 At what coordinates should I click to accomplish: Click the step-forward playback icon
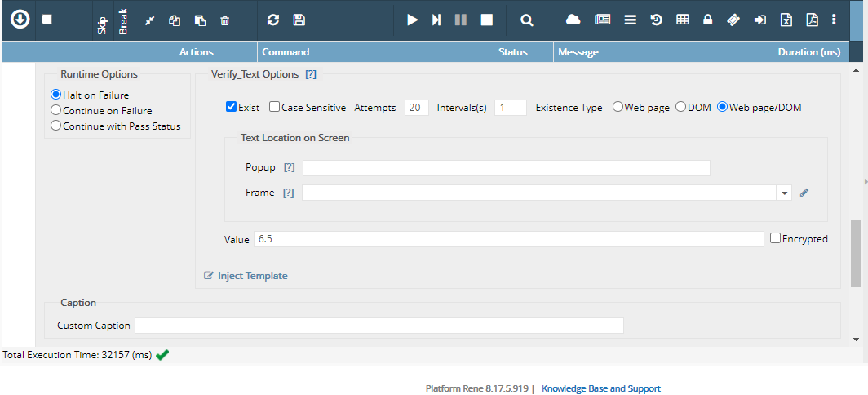(436, 20)
